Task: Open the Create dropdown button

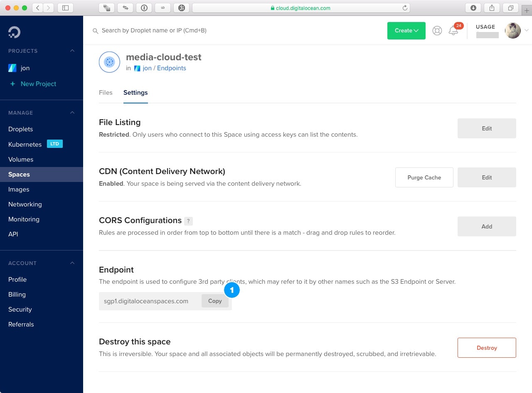Action: point(406,31)
